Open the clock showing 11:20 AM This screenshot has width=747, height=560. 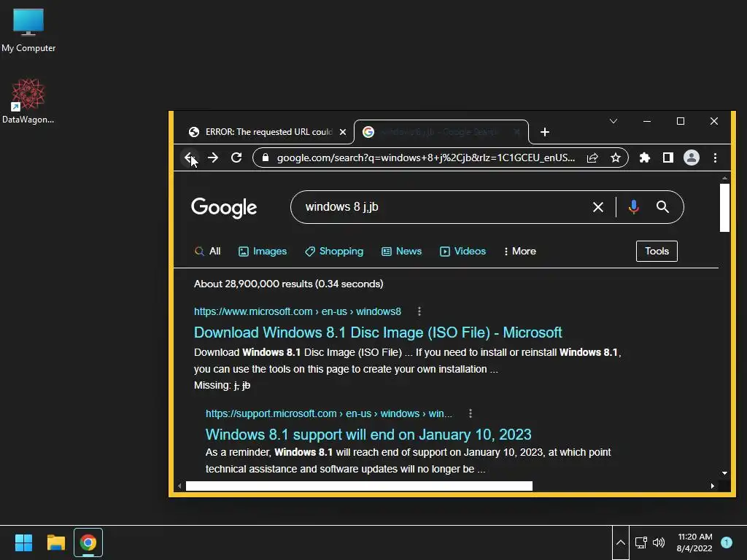click(694, 542)
